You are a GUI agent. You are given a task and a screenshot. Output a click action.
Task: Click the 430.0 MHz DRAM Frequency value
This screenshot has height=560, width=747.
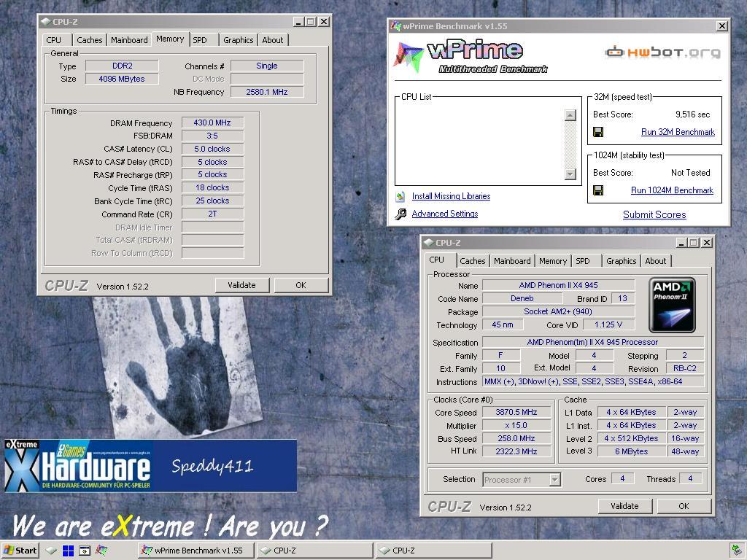pyautogui.click(x=212, y=122)
